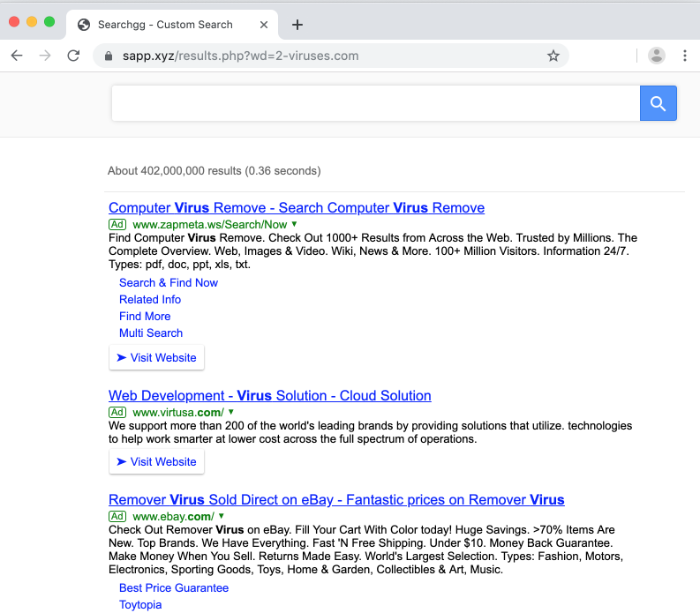This screenshot has height=613, width=700.
Task: Open the Computer Virus Remove result title
Action: click(296, 208)
